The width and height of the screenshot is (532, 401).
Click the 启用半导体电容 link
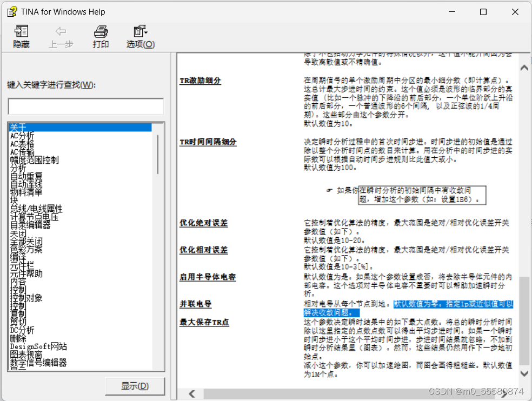pos(208,277)
